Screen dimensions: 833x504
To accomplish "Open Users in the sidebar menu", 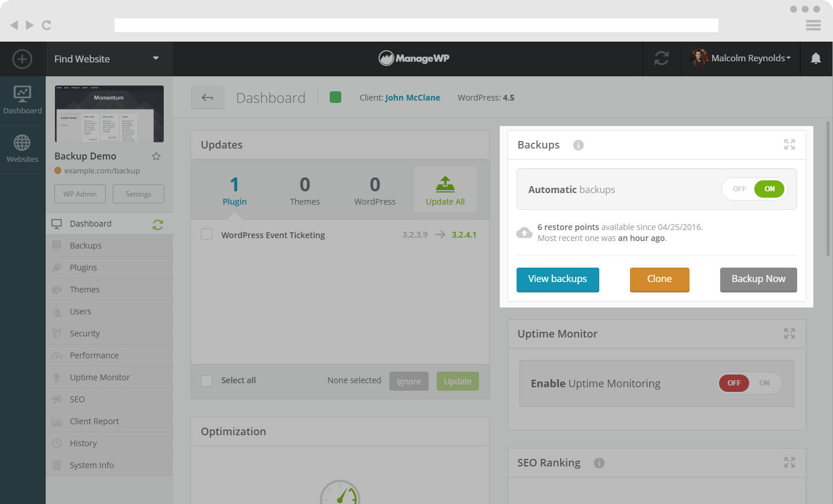I will click(x=109, y=312).
